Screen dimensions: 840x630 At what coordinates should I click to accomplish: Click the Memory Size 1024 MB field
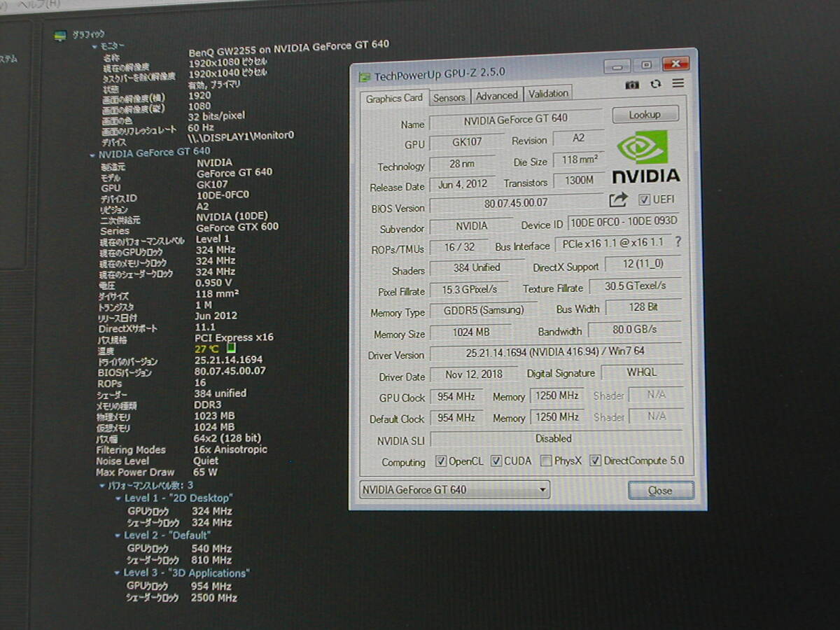pyautogui.click(x=470, y=332)
